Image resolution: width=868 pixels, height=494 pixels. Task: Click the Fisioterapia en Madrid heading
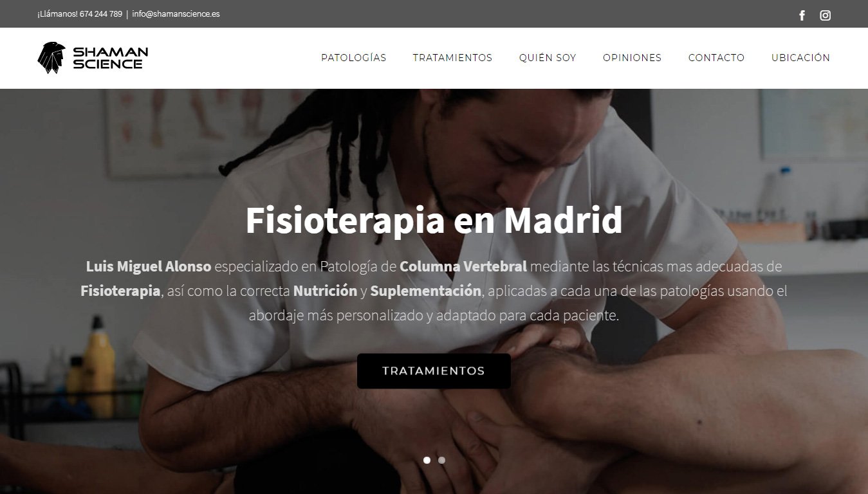tap(434, 220)
